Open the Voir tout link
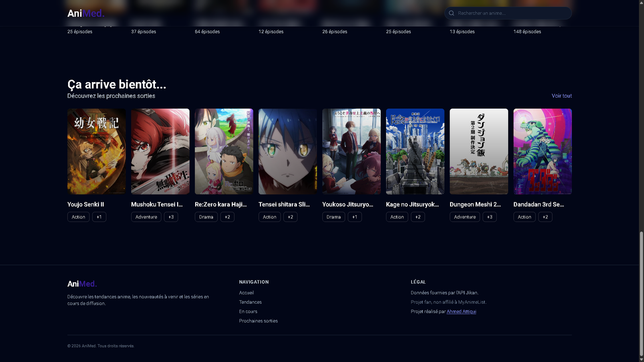Viewport: 644px width, 362px height. point(561,96)
